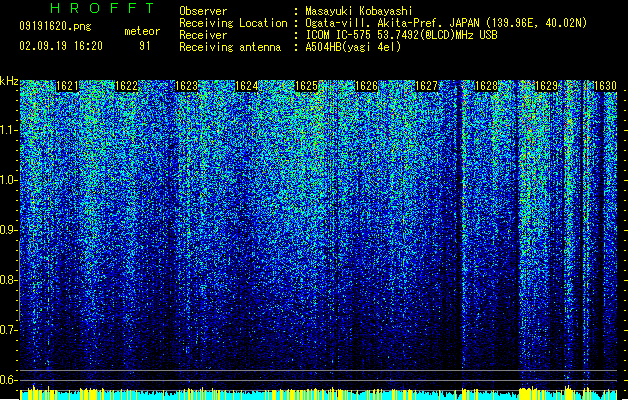Screen dimensions: 629x400
Task: Click the 0.8 kHz axis label
Action: [9, 280]
